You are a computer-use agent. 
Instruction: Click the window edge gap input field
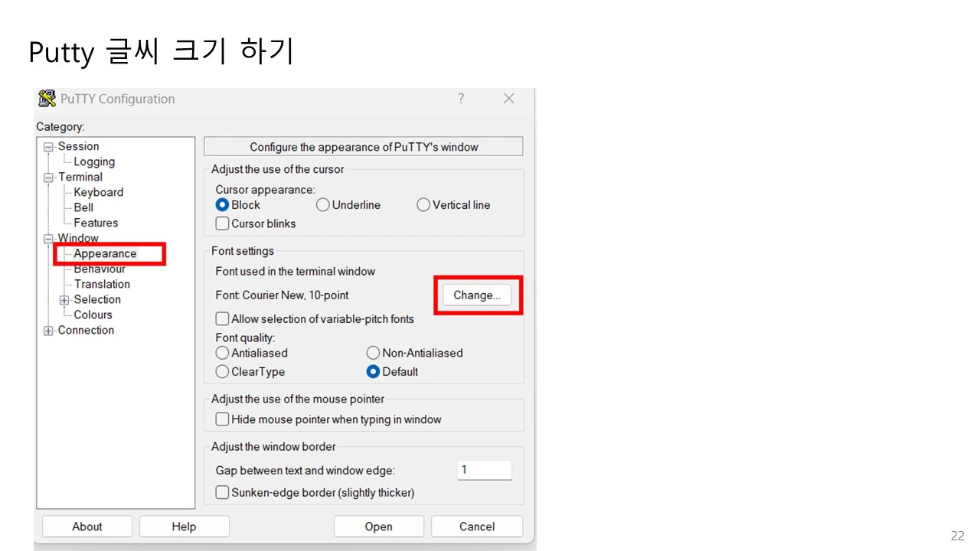coord(484,470)
